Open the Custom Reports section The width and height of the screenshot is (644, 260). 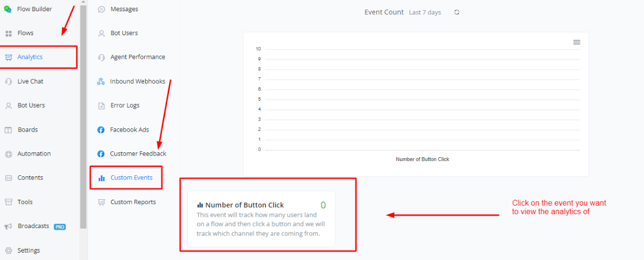pos(133,202)
